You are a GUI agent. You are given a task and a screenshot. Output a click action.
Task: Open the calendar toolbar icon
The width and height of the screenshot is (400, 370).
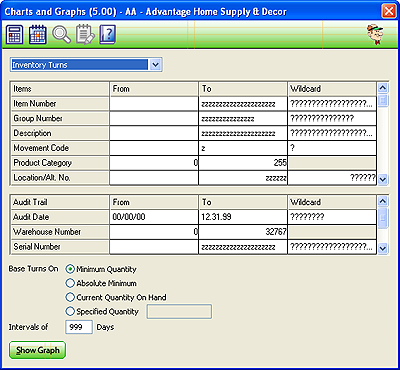pos(38,34)
